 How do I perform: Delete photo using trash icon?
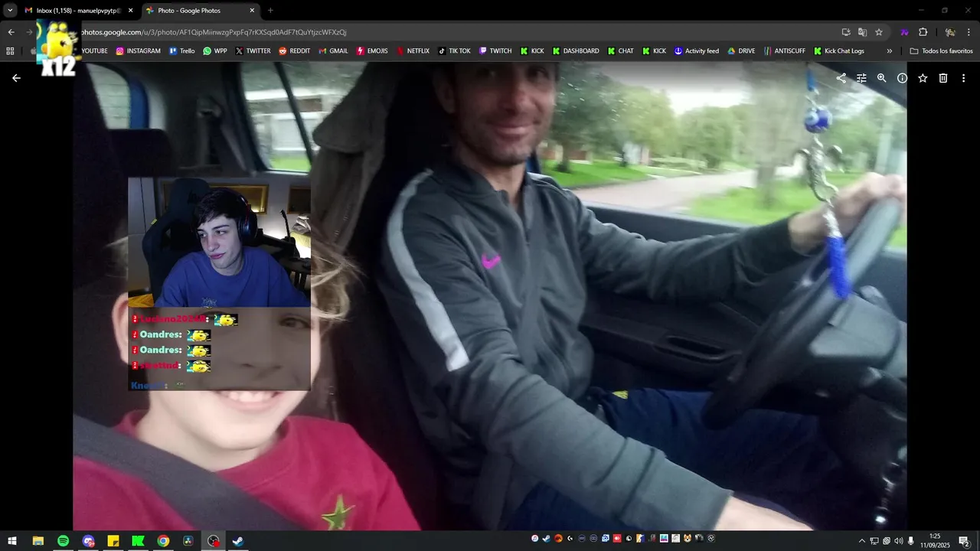[x=943, y=78]
